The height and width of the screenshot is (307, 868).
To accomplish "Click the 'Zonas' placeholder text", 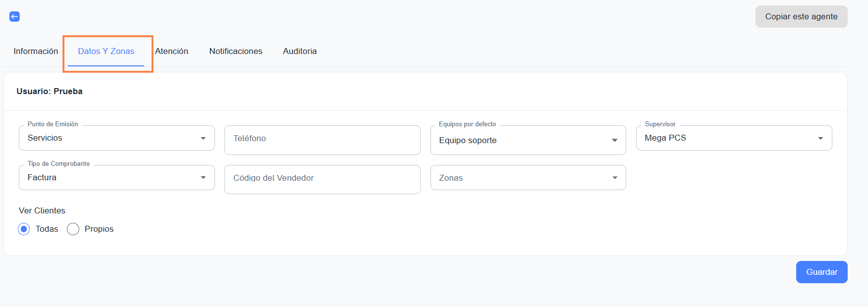I will (451, 178).
